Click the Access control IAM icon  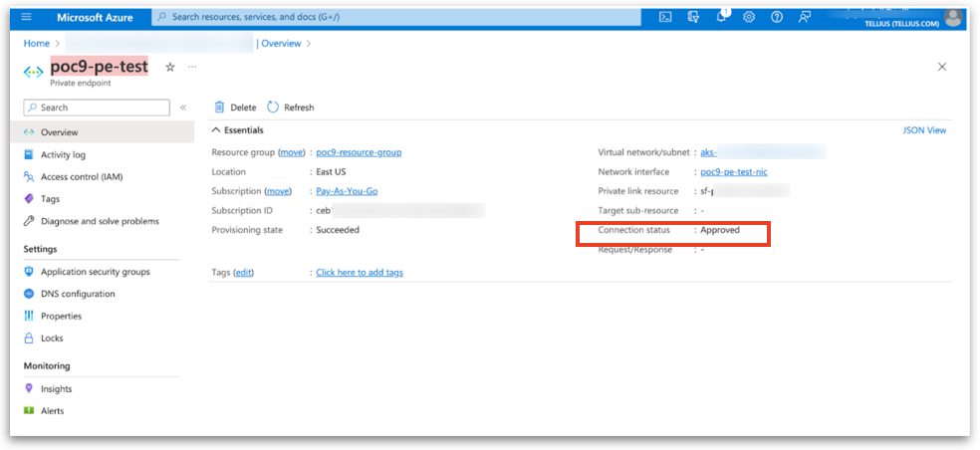pos(28,177)
